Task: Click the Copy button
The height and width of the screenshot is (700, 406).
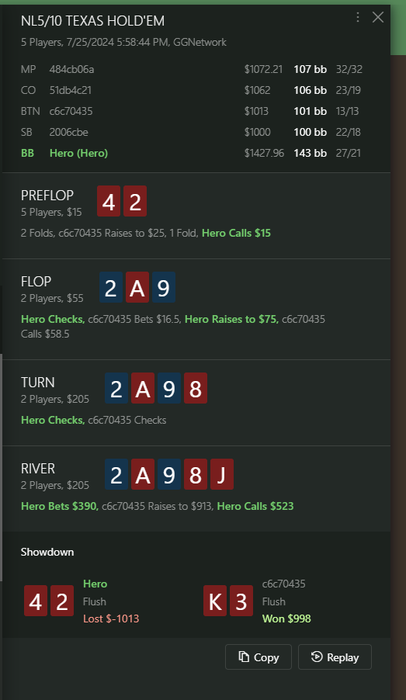Action: point(258,657)
